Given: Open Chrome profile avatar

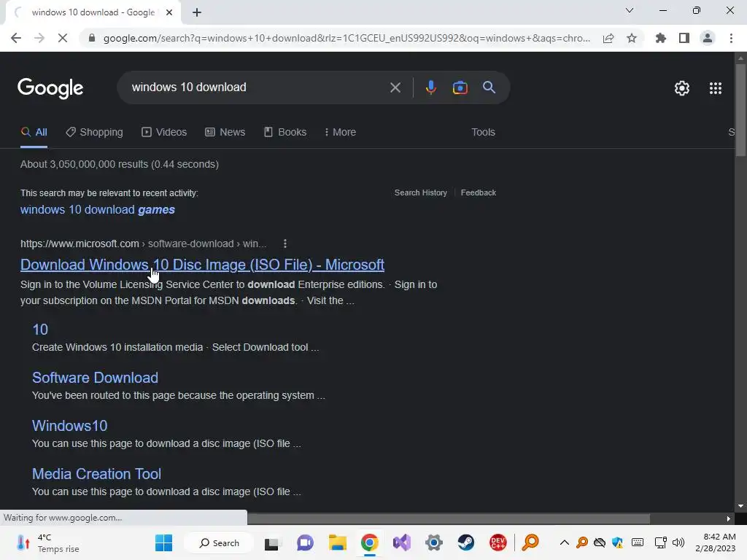Looking at the screenshot, I should (x=708, y=38).
